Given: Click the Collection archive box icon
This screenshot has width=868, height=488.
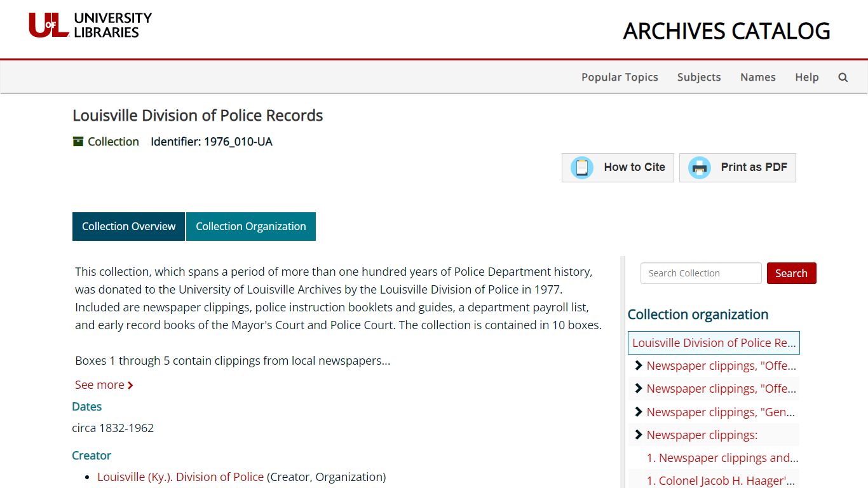Looking at the screenshot, I should point(78,141).
